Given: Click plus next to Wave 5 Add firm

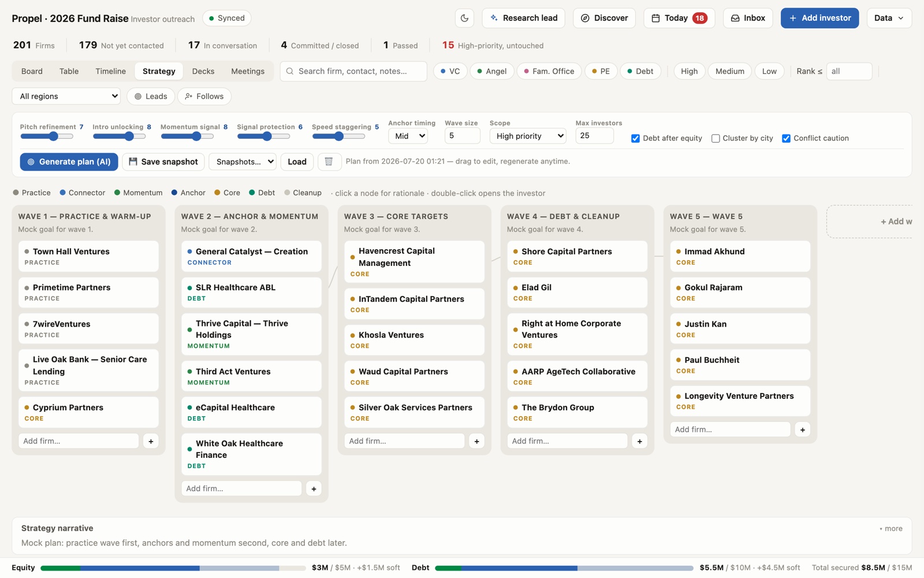Looking at the screenshot, I should 802,429.
